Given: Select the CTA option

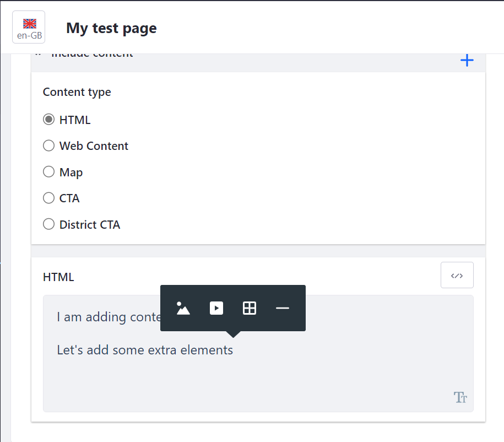Looking at the screenshot, I should coord(48,198).
